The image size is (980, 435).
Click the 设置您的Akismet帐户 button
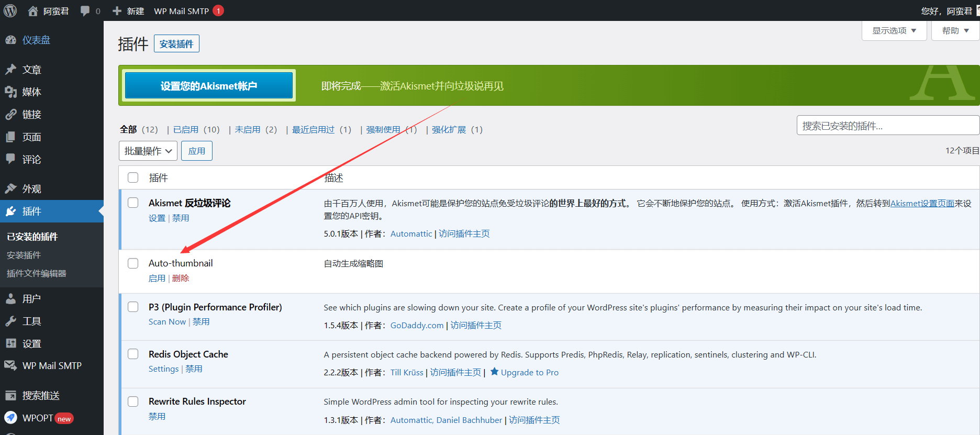pos(209,86)
